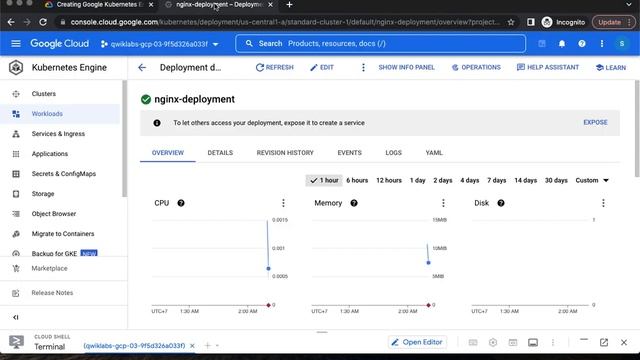This screenshot has height=360, width=640.
Task: Open Disk chart three-dot options menu
Action: click(x=603, y=203)
